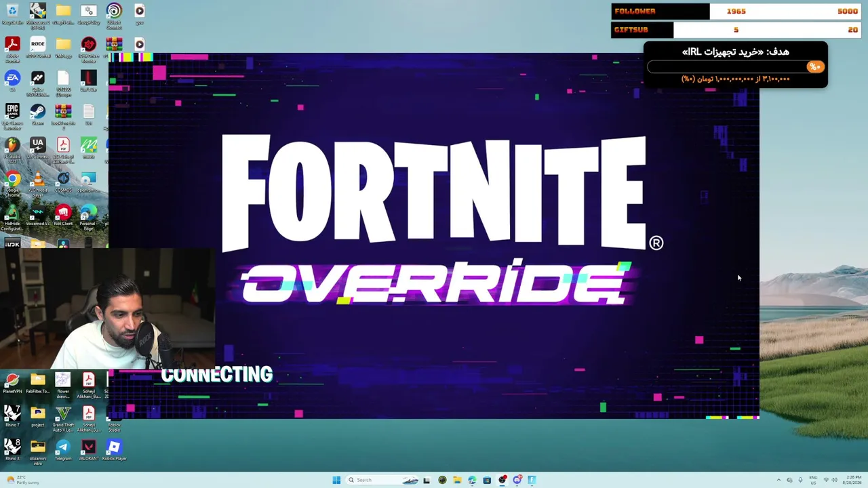Open Google Chrome desktop shortcut
The height and width of the screenshot is (488, 868).
[x=12, y=184]
